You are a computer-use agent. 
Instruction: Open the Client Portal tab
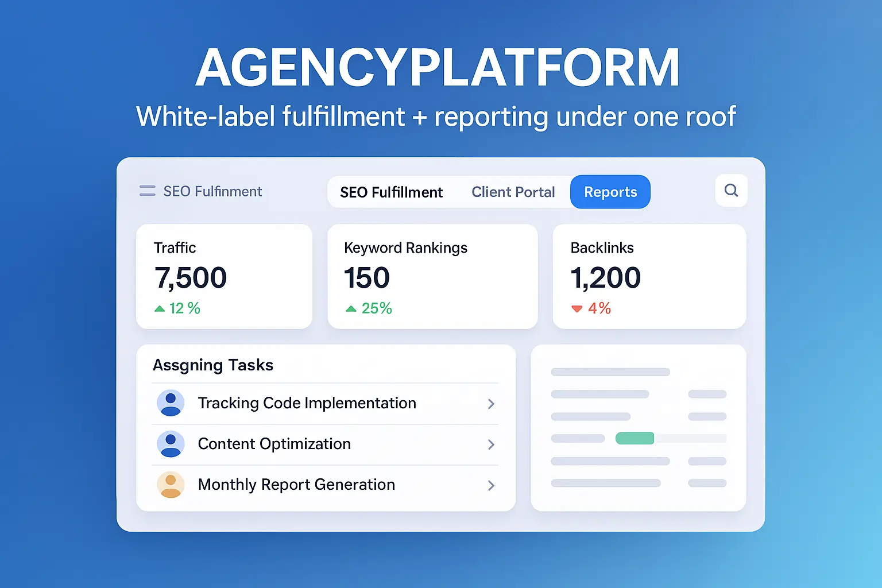(x=513, y=192)
